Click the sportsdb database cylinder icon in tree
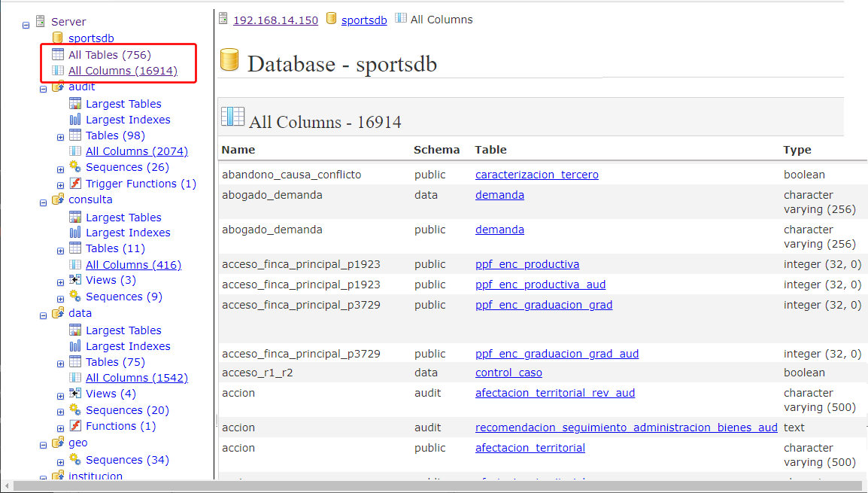This screenshot has height=493, width=868. click(x=57, y=38)
